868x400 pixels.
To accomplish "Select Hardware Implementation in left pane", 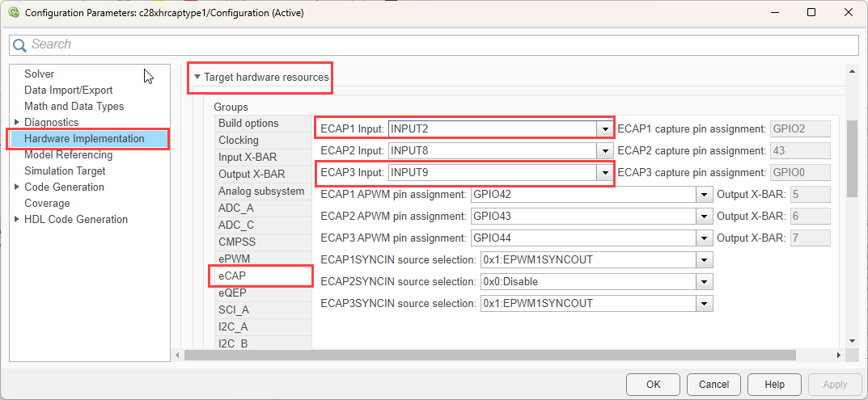I will click(x=84, y=138).
